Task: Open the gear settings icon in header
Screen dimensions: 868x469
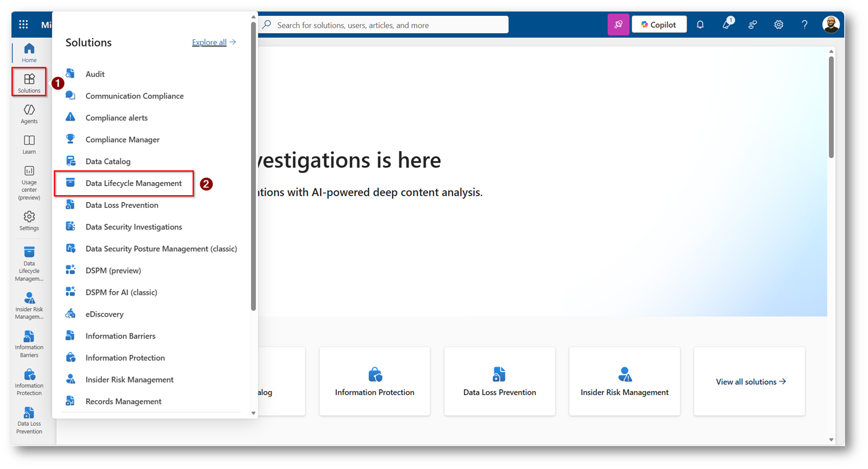Action: tap(779, 25)
